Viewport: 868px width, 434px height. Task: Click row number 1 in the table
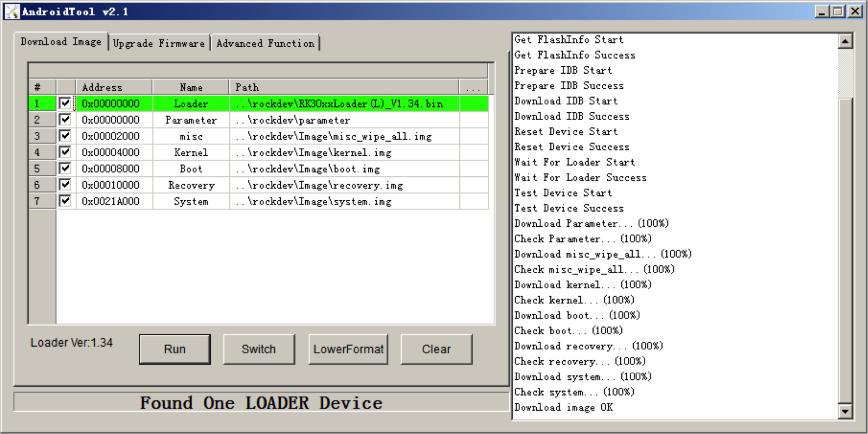coord(42,104)
